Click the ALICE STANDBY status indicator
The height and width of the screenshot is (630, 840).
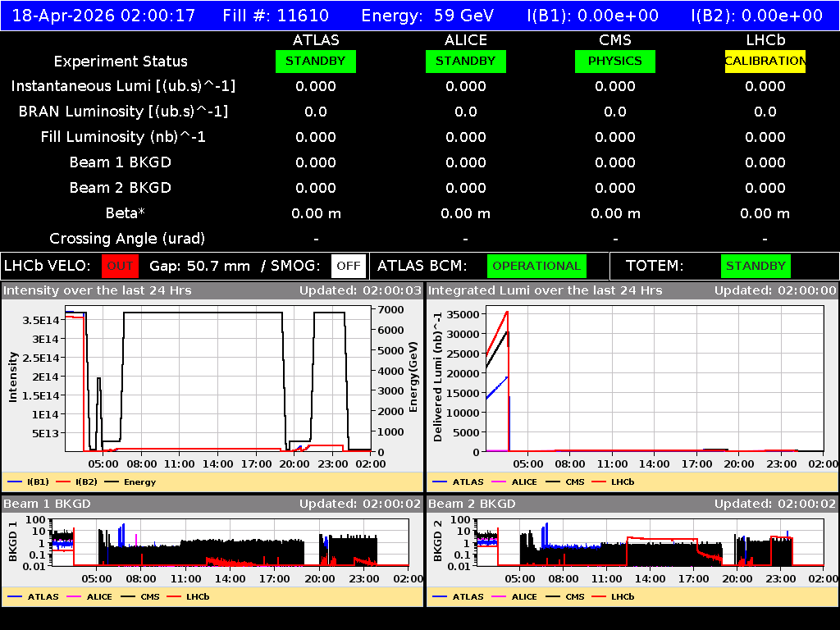point(465,61)
